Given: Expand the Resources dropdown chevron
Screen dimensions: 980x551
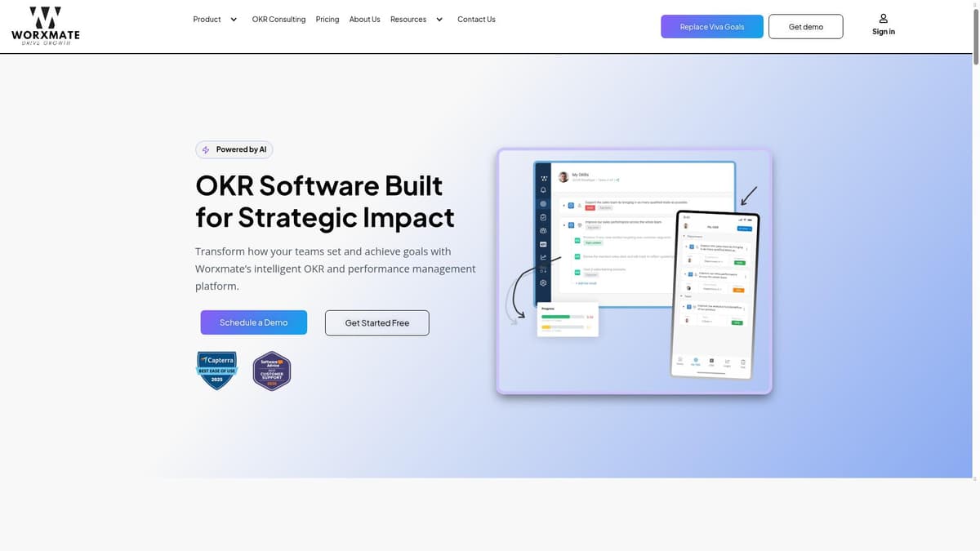Looking at the screenshot, I should tap(439, 20).
